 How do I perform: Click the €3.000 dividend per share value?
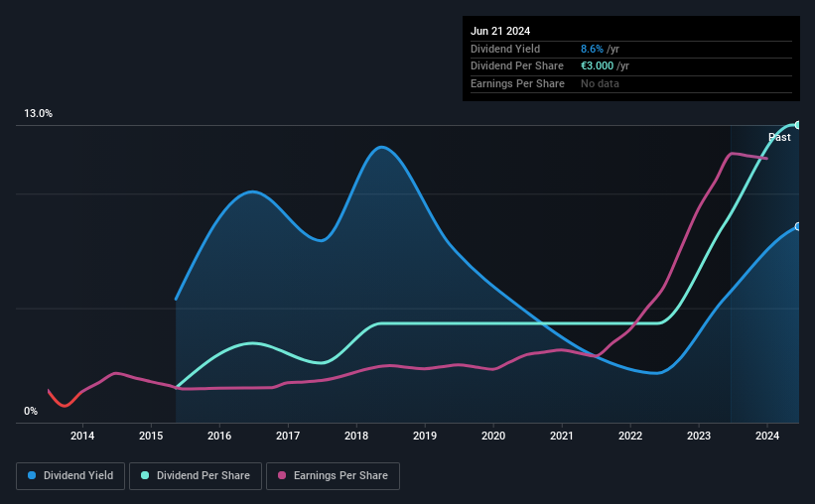point(598,66)
